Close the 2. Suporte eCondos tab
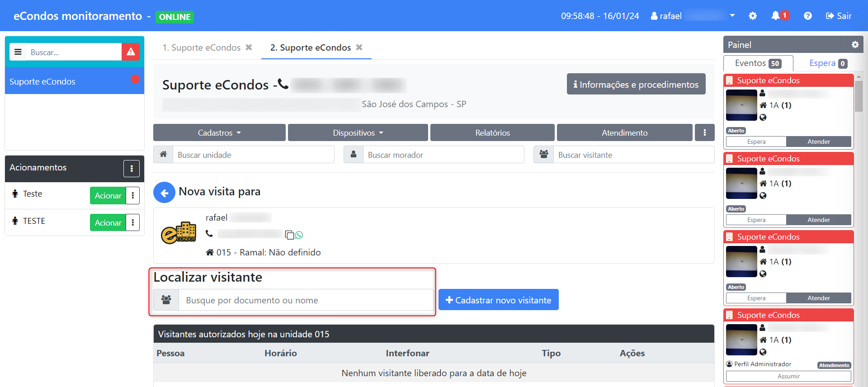Screen dimensions: 868x387 tap(359, 47)
